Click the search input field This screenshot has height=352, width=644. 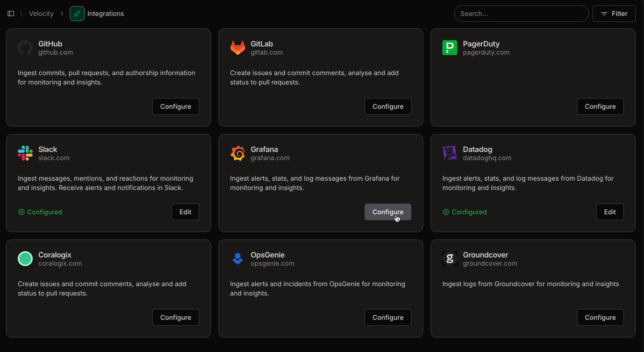521,14
